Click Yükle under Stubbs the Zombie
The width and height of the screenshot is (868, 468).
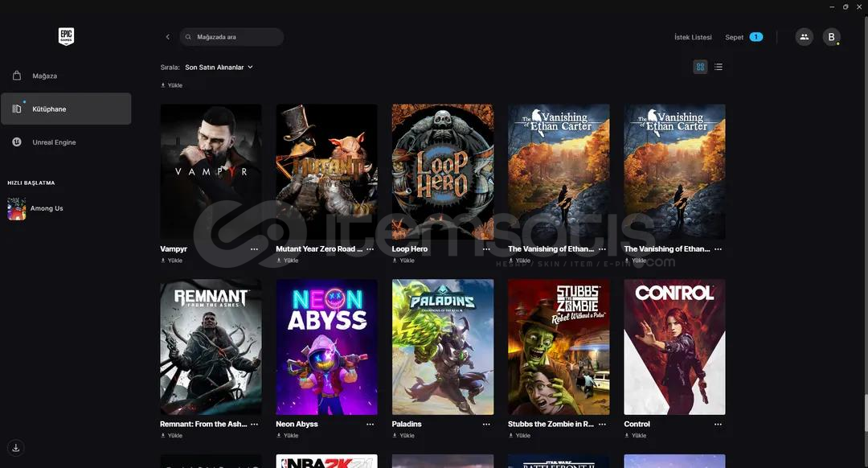tap(519, 435)
